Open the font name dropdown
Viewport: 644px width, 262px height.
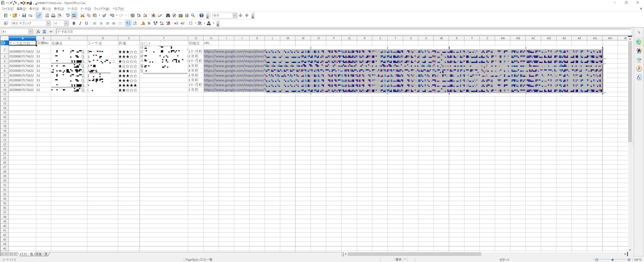click(49, 23)
